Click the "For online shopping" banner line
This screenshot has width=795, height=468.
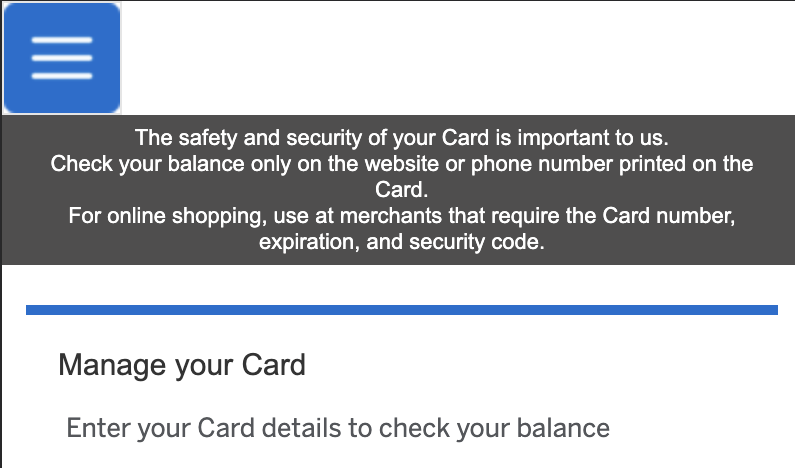(401, 216)
